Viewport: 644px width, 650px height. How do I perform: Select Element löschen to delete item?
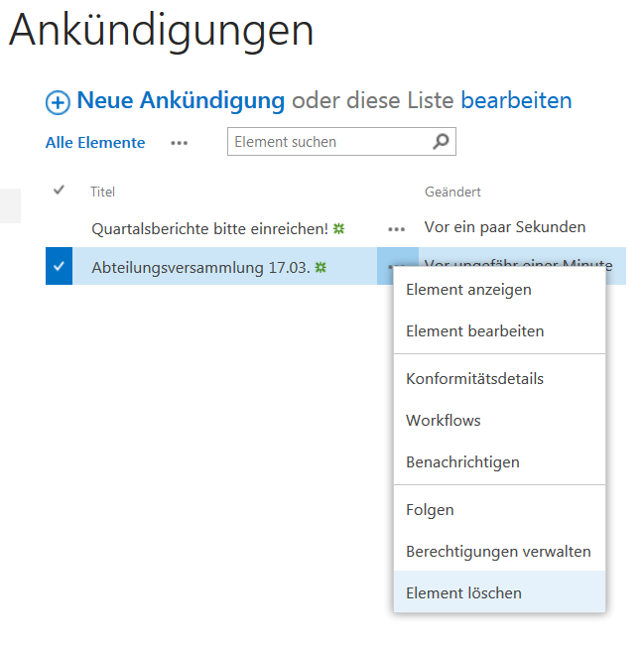coord(463,593)
